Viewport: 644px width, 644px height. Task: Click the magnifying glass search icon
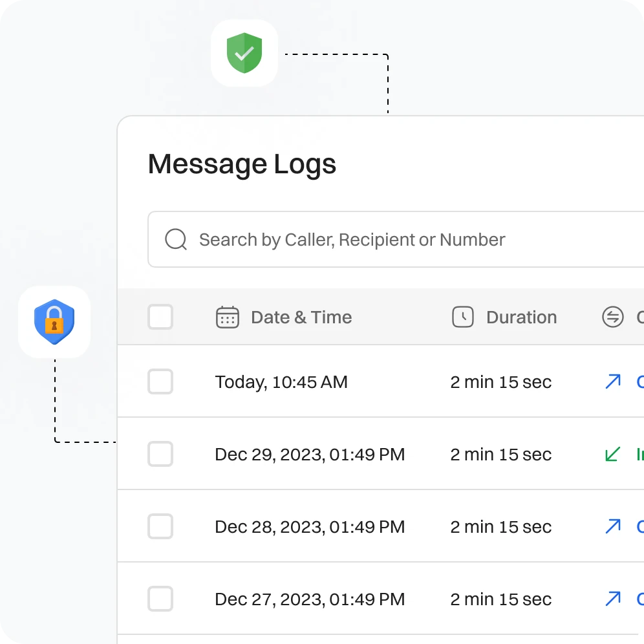[x=176, y=239]
